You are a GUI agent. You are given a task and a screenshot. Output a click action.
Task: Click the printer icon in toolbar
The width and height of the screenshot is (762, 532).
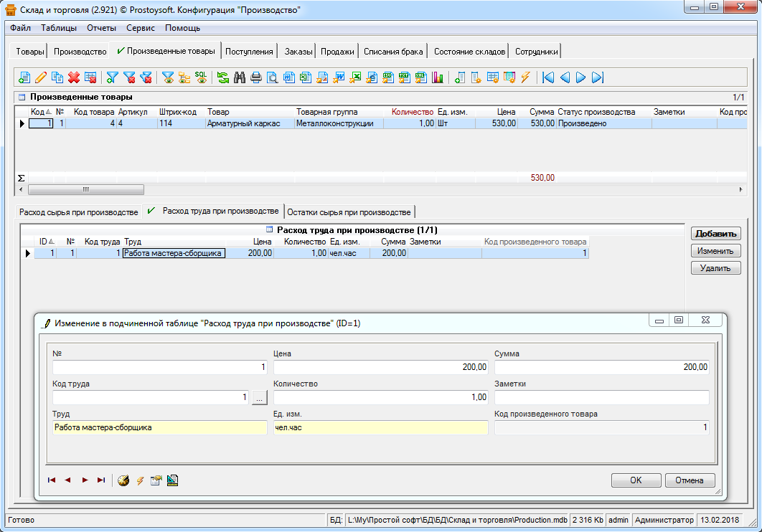(256, 77)
